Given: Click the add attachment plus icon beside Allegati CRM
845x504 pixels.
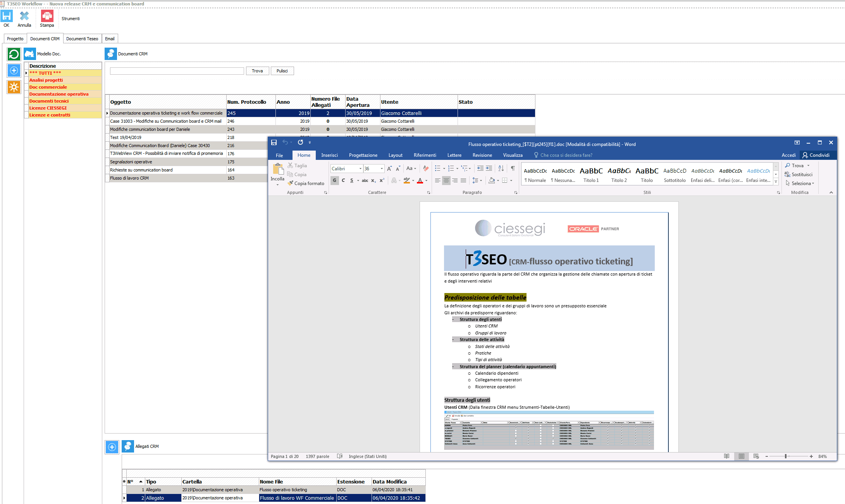Looking at the screenshot, I should (x=112, y=447).
